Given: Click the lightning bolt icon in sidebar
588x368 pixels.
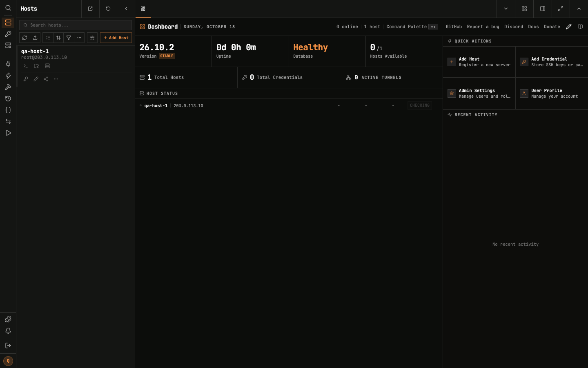Looking at the screenshot, I should 8,76.
